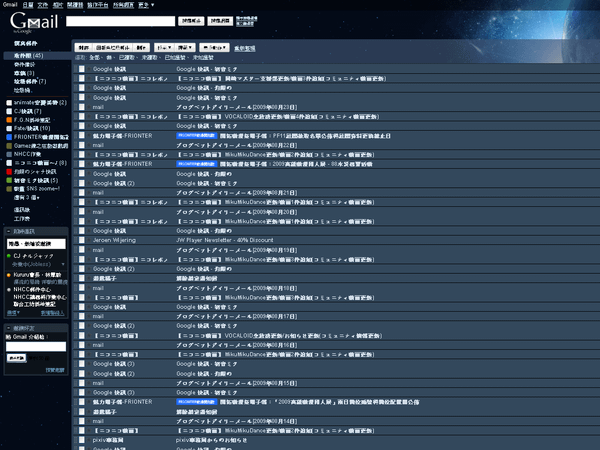Click the blue FRIONTER label color square
600x450 pixels.
tap(9, 137)
